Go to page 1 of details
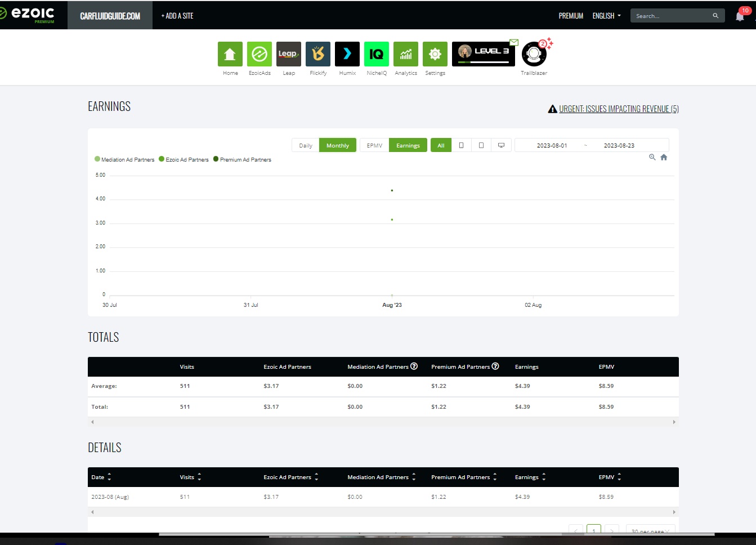The width and height of the screenshot is (756, 545). 593,530
